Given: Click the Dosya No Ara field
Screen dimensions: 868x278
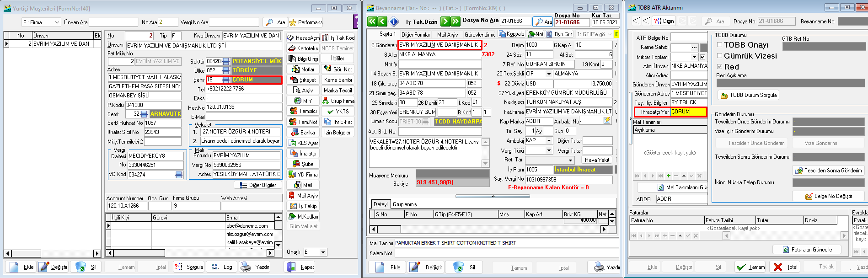Looking at the screenshot, I should [514, 21].
